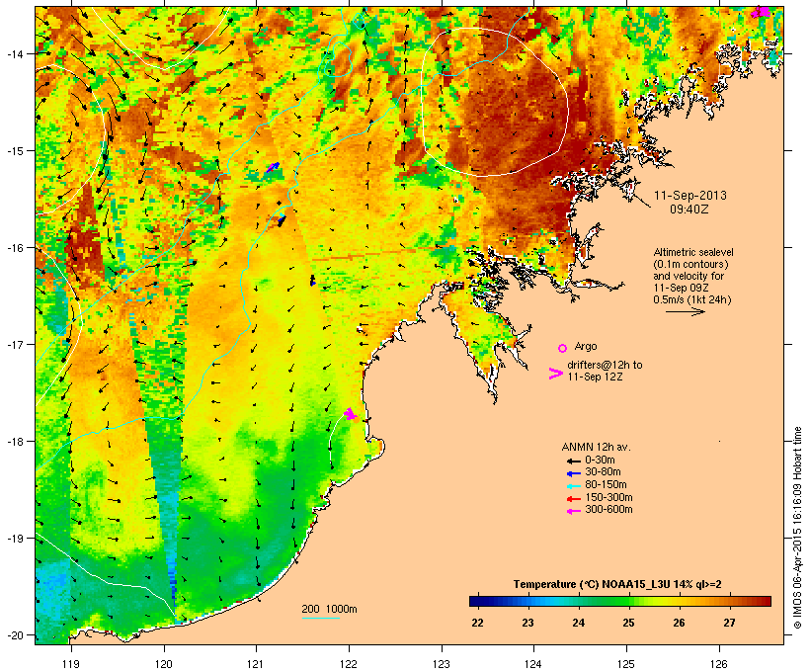Click the magenta drifter marker near 122E 17.7S
Screen dimensions: 810x672
pos(351,413)
